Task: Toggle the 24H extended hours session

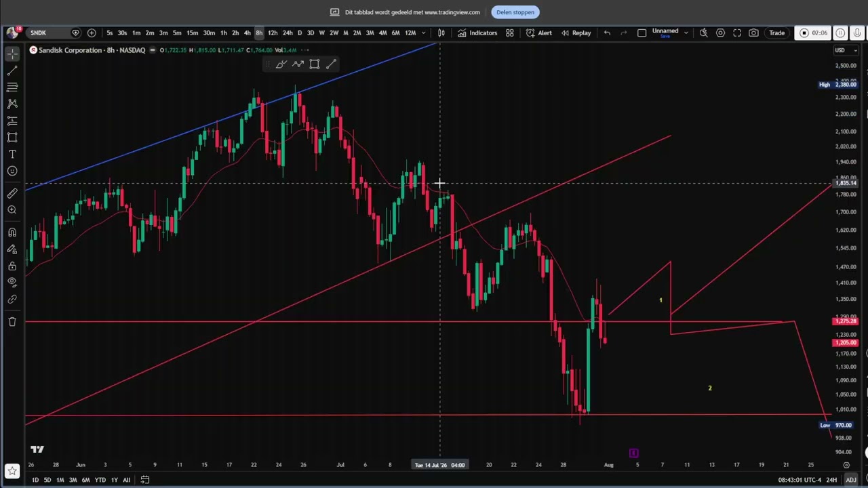Action: coord(831,480)
